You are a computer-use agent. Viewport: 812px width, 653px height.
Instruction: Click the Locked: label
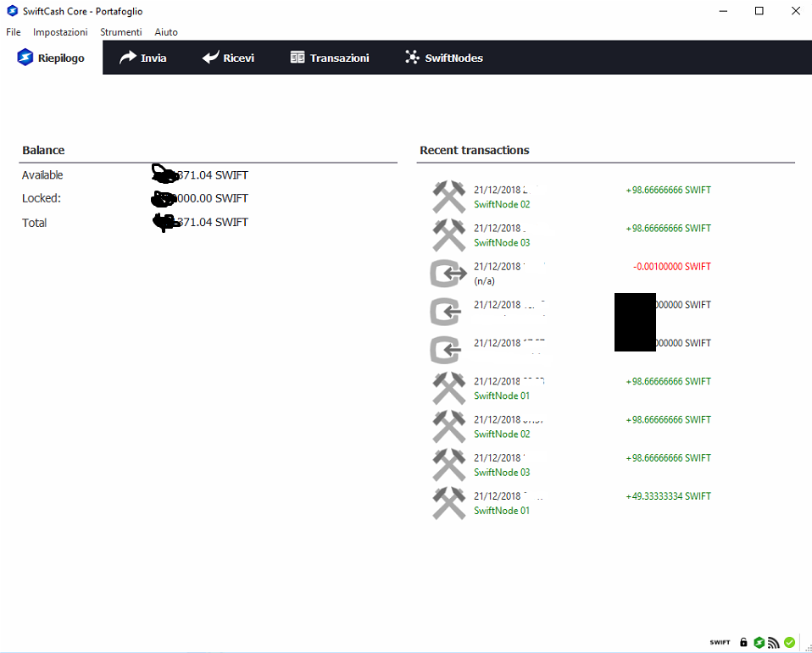42,198
